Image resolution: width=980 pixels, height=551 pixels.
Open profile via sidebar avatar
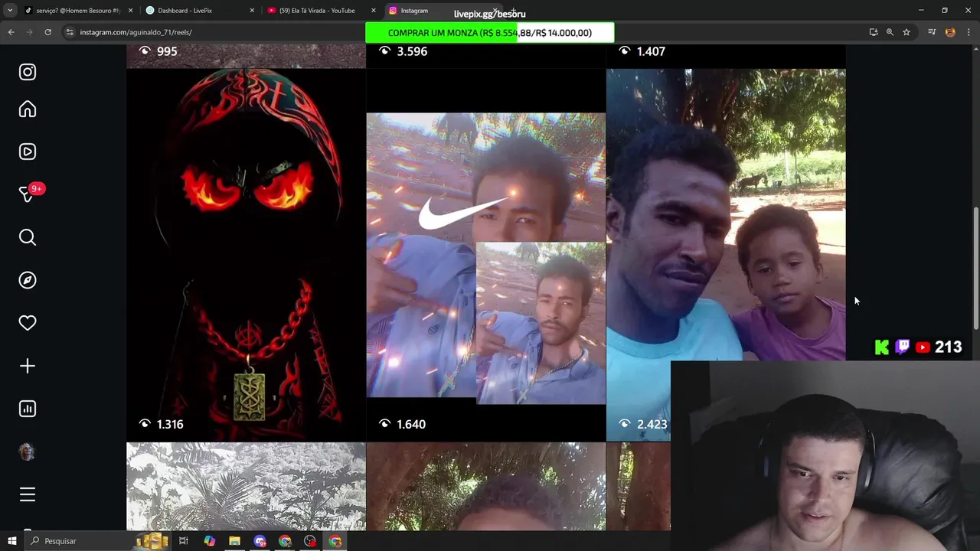point(28,452)
